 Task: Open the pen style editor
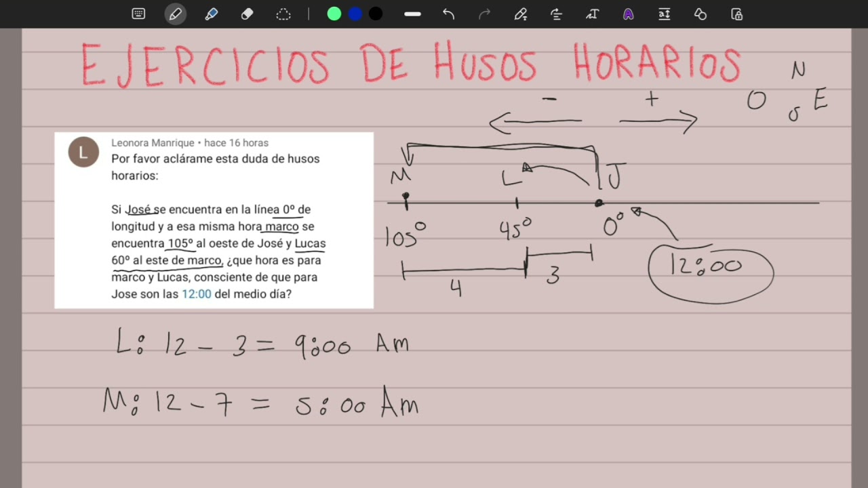521,14
